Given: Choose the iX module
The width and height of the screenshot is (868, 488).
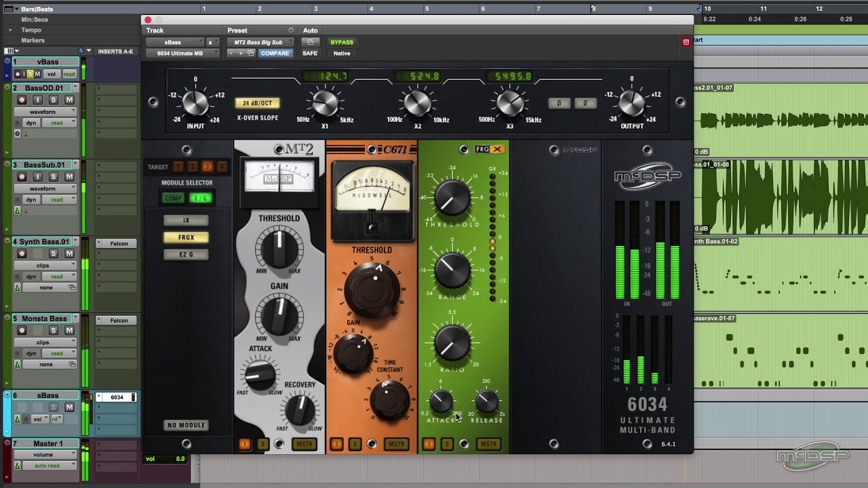Looking at the screenshot, I should tap(186, 220).
